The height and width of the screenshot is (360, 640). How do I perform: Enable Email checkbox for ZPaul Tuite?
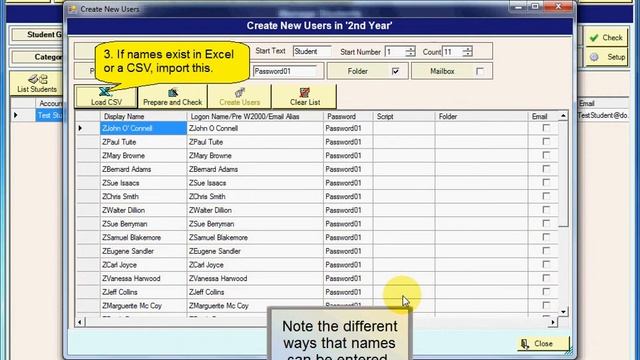(546, 141)
